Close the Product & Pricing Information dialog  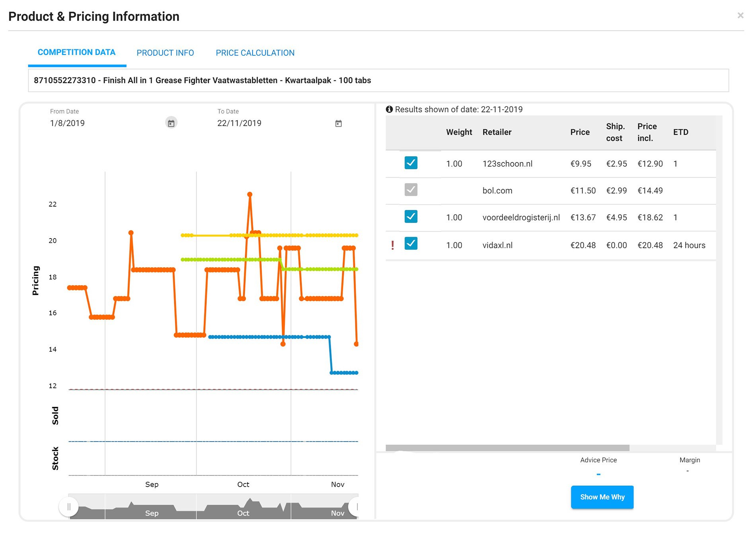click(740, 15)
